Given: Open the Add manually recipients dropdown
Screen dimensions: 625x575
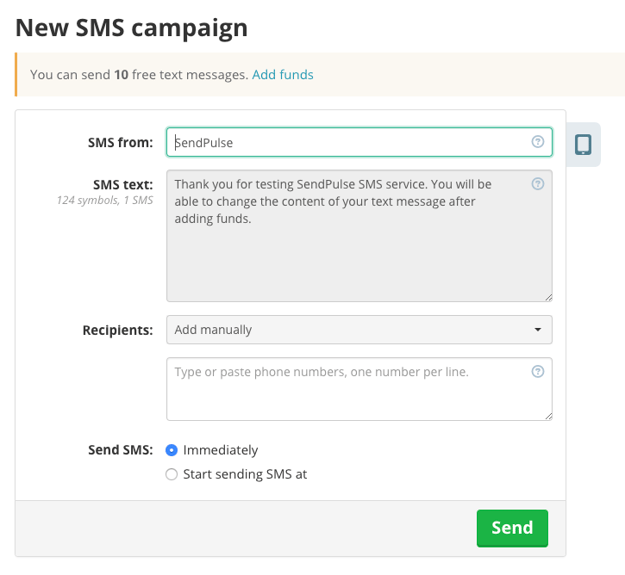Looking at the screenshot, I should click(359, 329).
